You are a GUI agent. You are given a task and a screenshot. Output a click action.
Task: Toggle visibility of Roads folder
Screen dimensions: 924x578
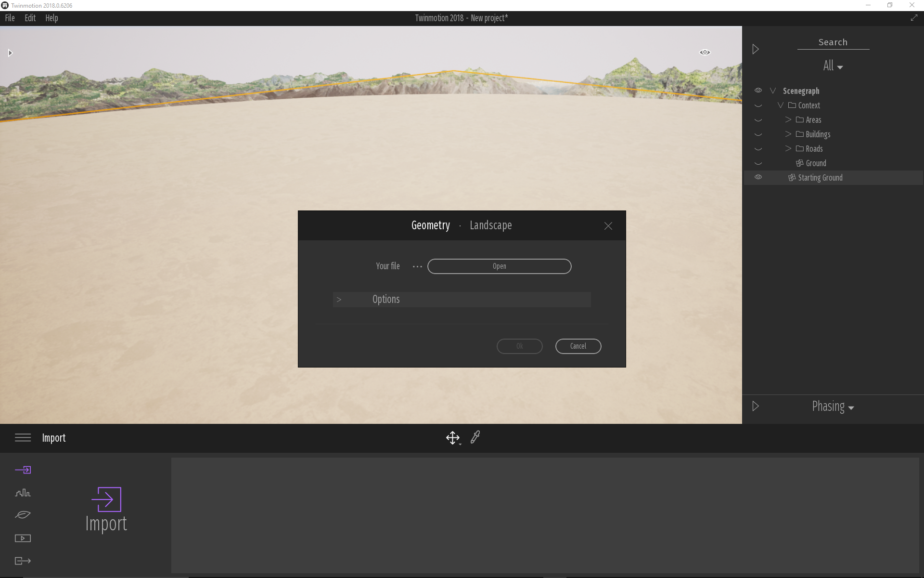[x=758, y=149]
